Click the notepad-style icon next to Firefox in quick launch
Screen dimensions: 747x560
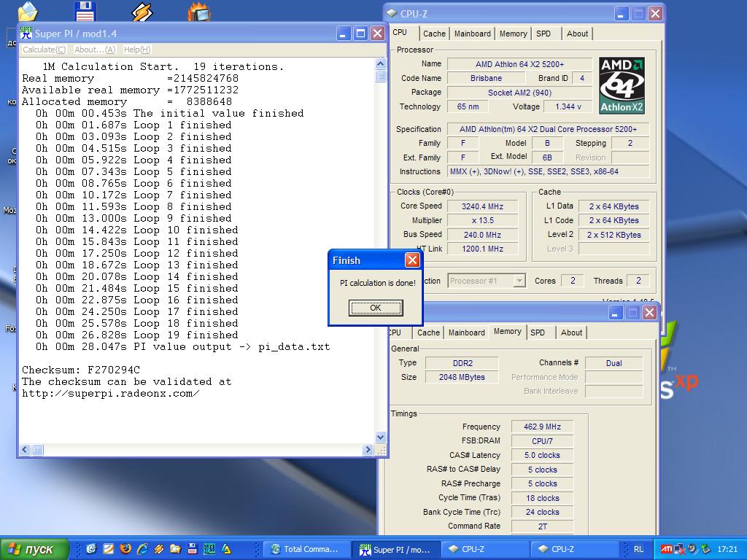108,548
